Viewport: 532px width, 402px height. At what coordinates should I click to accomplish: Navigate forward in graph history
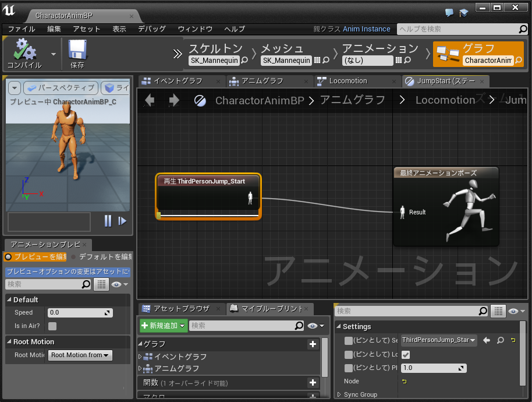tap(174, 100)
